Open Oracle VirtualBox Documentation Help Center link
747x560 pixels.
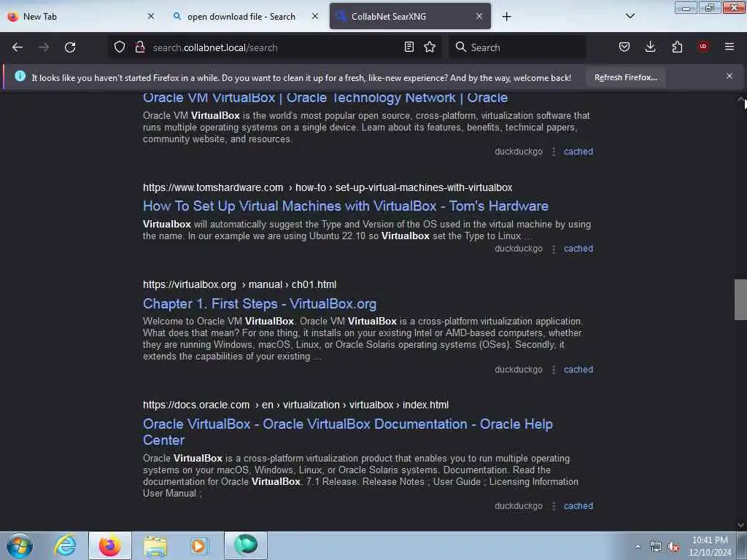point(348,432)
